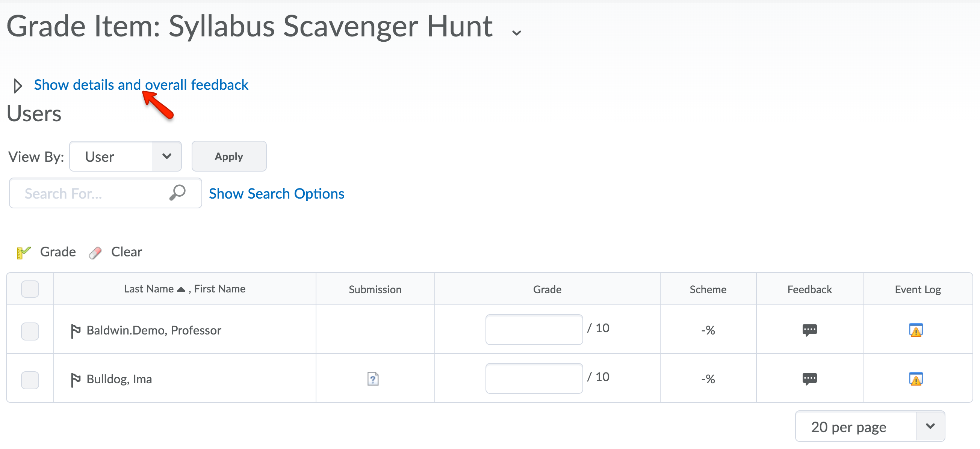
Task: Open the 20 per page dropdown
Action: [x=870, y=426]
